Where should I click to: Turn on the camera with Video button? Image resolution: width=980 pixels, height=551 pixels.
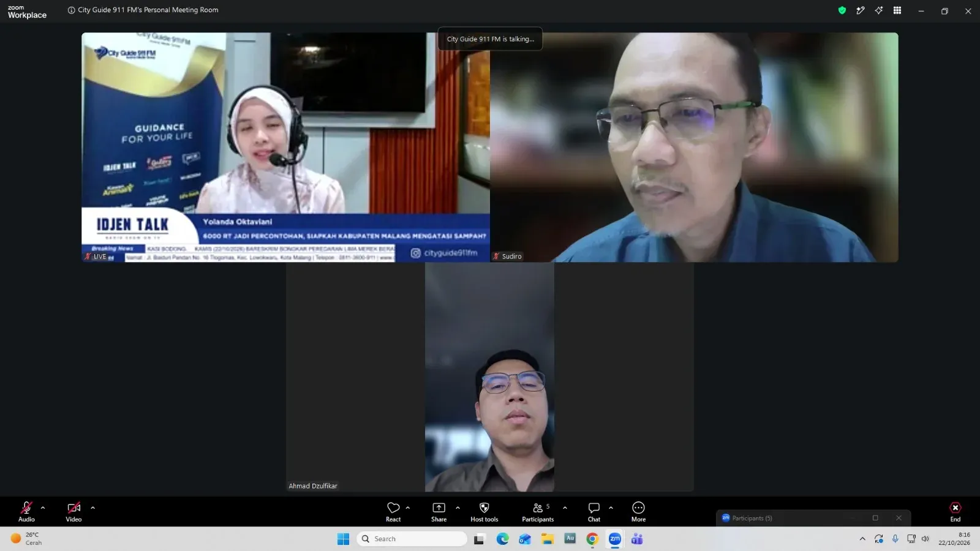click(73, 512)
